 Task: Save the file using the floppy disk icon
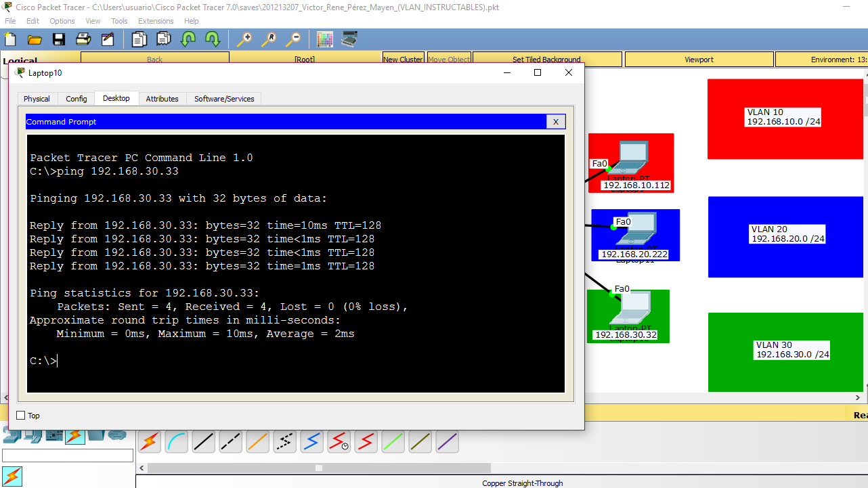coord(59,39)
